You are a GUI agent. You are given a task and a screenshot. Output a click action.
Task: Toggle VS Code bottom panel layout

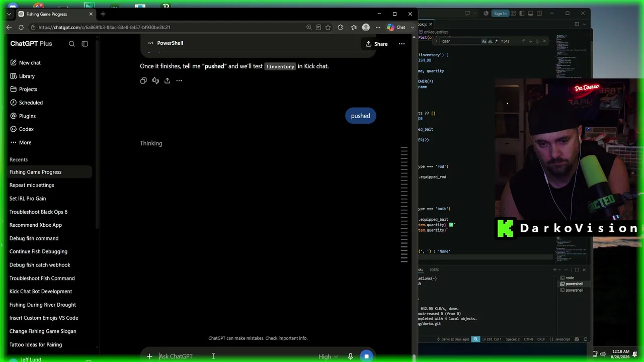(x=530, y=14)
